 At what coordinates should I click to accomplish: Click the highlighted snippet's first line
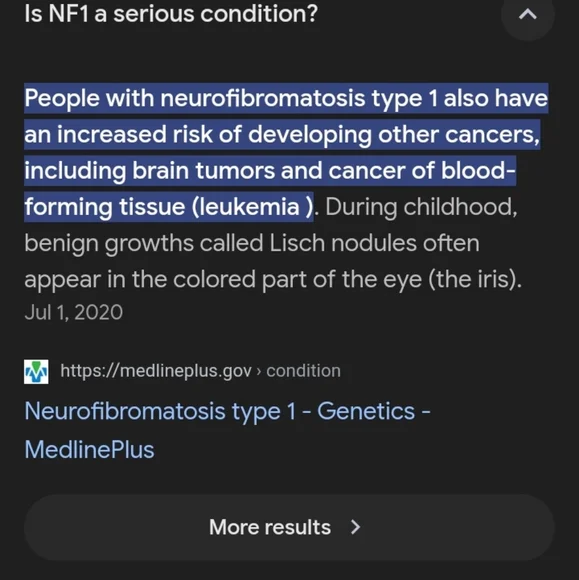click(x=286, y=98)
